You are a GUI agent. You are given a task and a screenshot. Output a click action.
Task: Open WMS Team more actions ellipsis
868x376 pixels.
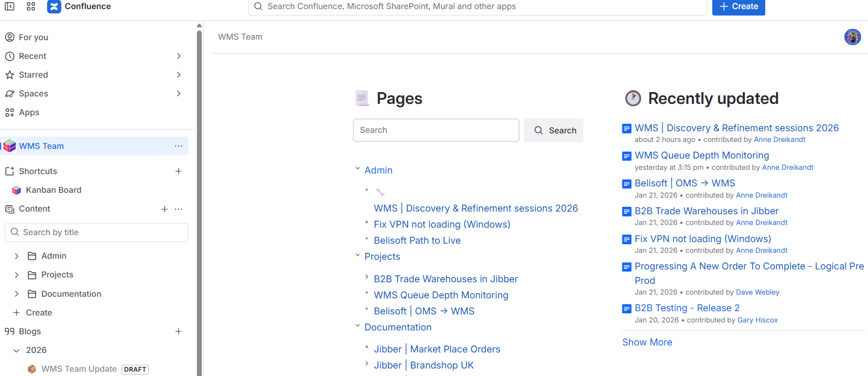point(178,146)
